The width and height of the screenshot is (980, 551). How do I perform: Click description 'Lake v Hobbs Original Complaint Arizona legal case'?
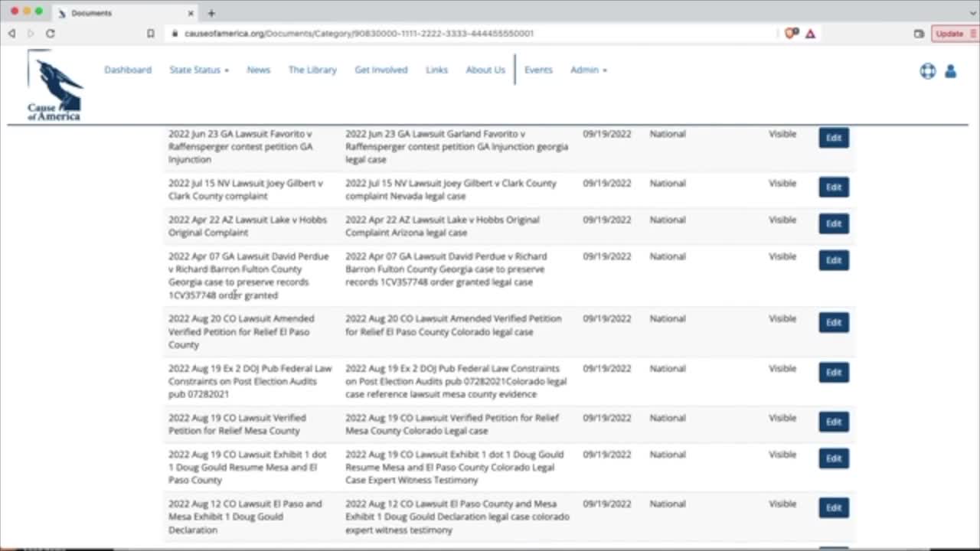(x=443, y=226)
